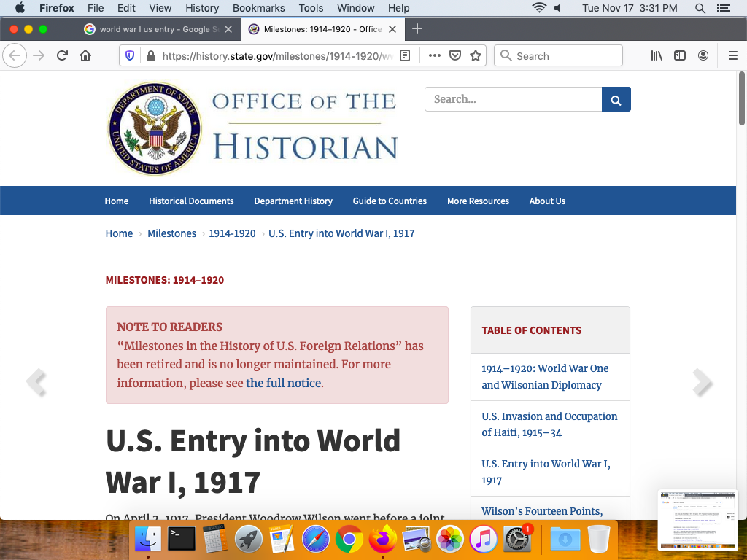Switch to the Google Search tab

pyautogui.click(x=157, y=29)
